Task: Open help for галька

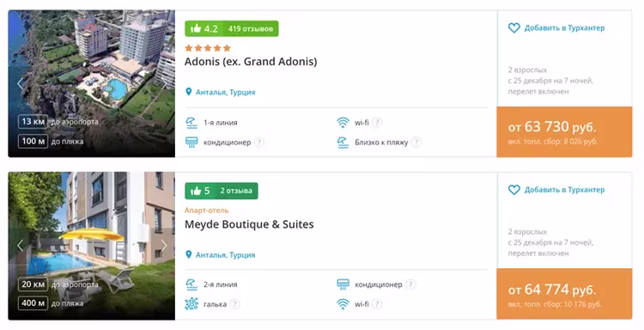Action: [x=234, y=304]
